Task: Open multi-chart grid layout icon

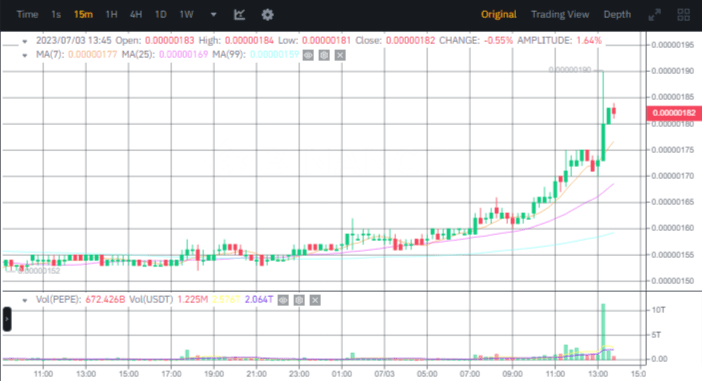Action: point(684,15)
